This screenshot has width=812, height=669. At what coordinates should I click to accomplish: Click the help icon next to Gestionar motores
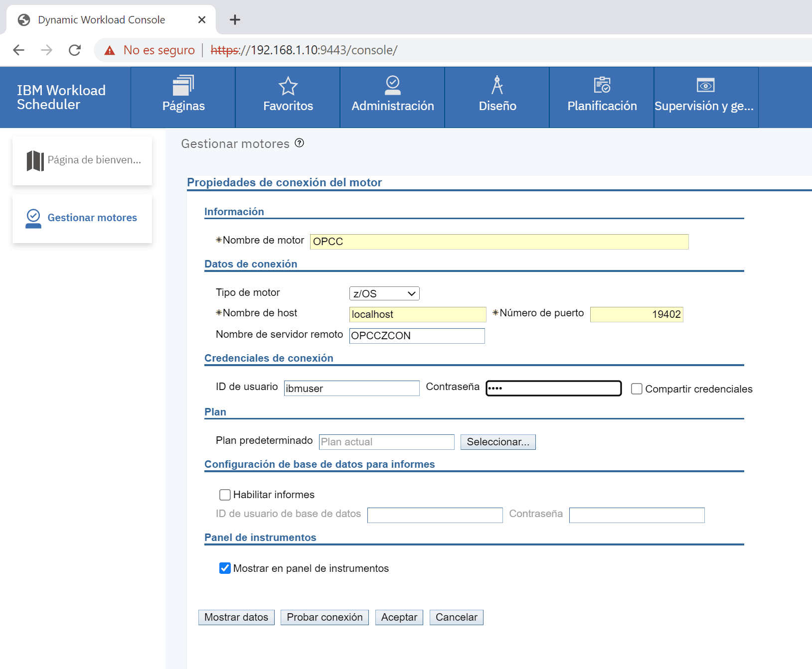click(x=300, y=143)
